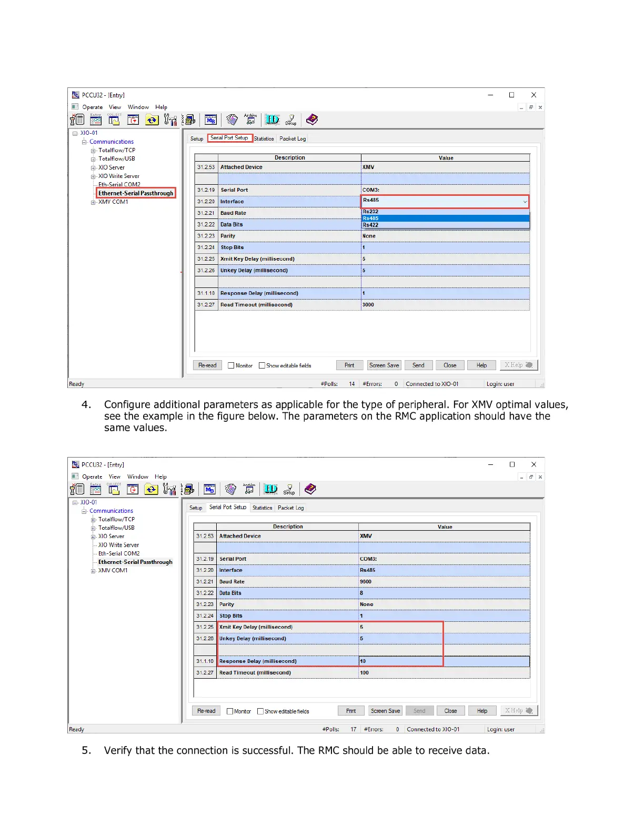Click Screen Save in the upper PCCU32 window

384,365
